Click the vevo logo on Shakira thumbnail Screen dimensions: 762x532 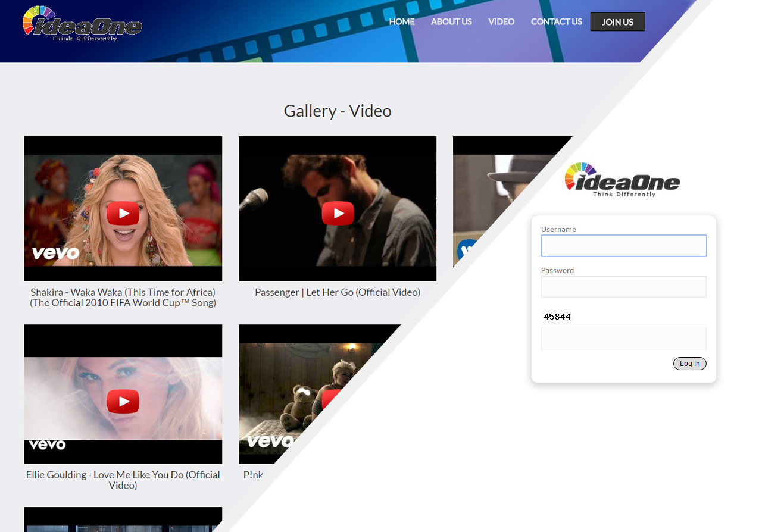click(55, 253)
